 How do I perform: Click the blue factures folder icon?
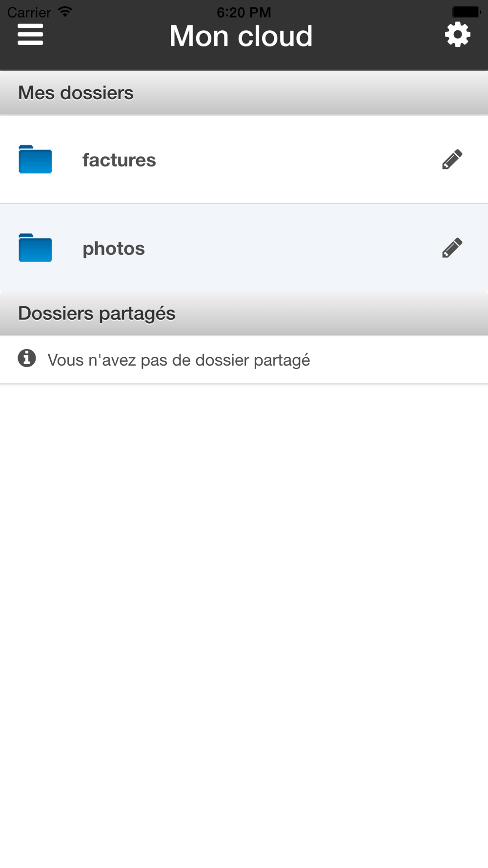coord(35,160)
